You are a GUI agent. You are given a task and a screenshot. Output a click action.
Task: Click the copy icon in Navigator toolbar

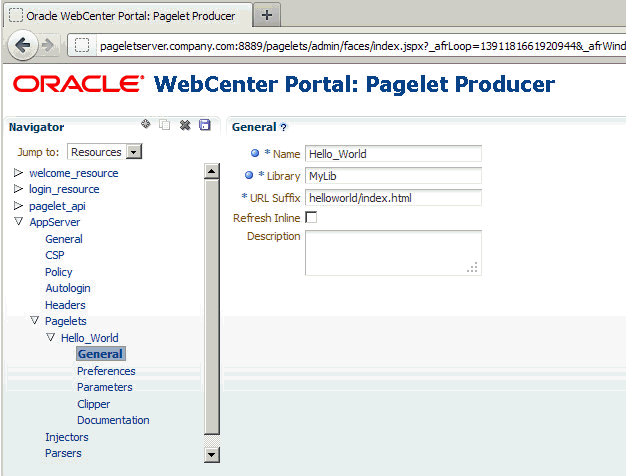point(164,125)
